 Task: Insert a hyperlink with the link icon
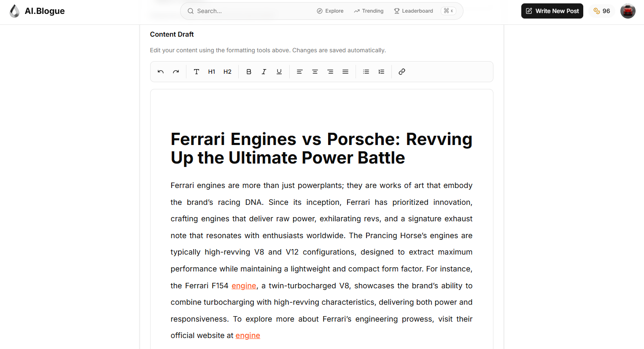point(402,72)
